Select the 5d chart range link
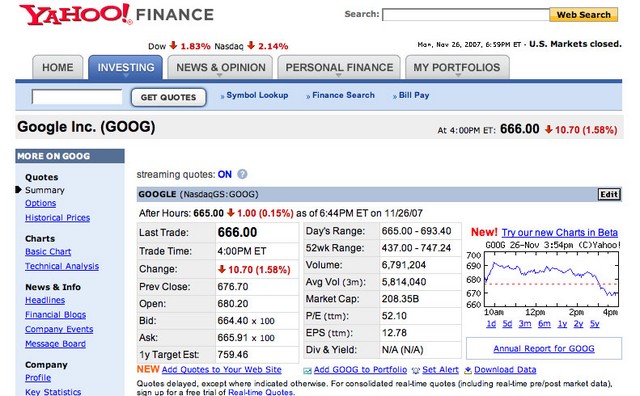The width and height of the screenshot is (640, 396). pyautogui.click(x=507, y=324)
